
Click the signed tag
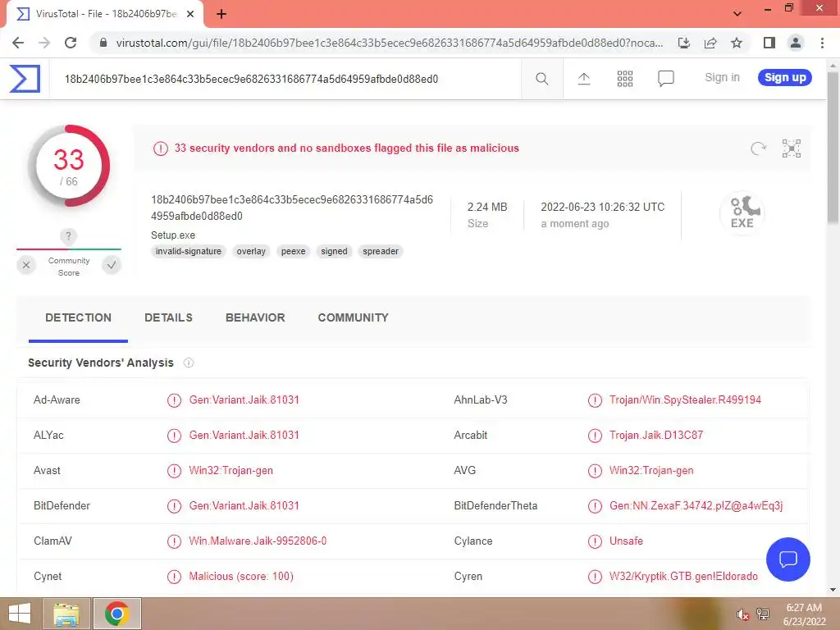335,251
